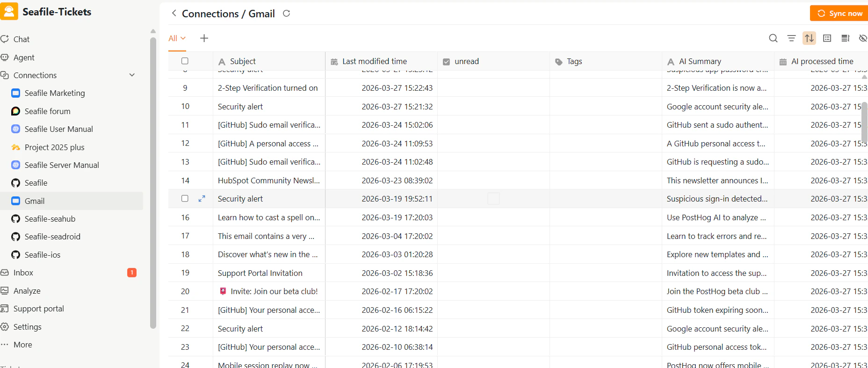Screen dimensions: 868x368
Task: Click 'Suspicious sign-in detected...' summary
Action: pos(717,199)
